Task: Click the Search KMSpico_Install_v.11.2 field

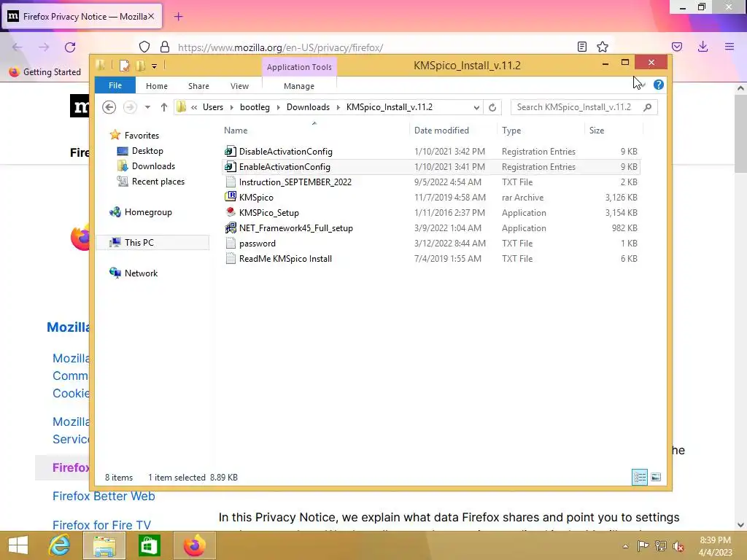Action: tap(584, 107)
